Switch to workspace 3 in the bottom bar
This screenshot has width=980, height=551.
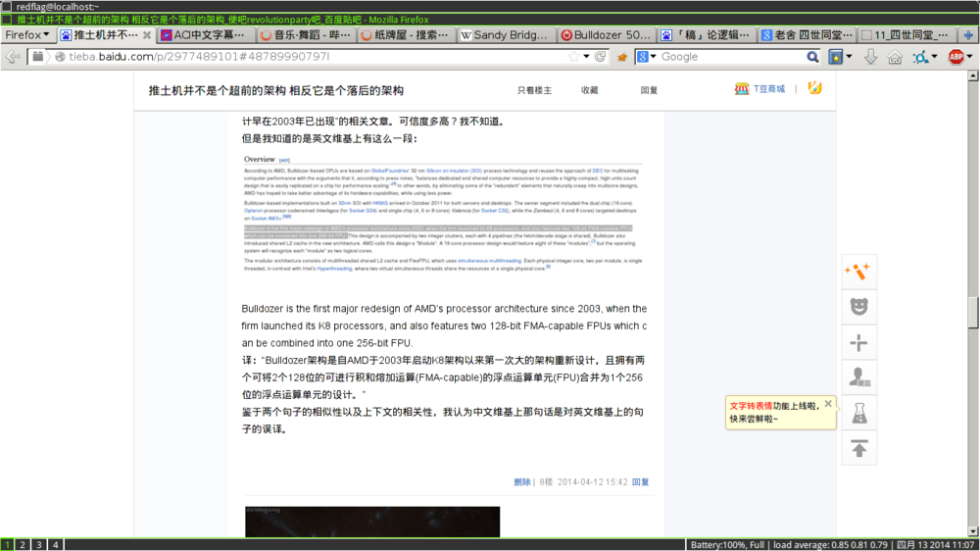pos(39,545)
